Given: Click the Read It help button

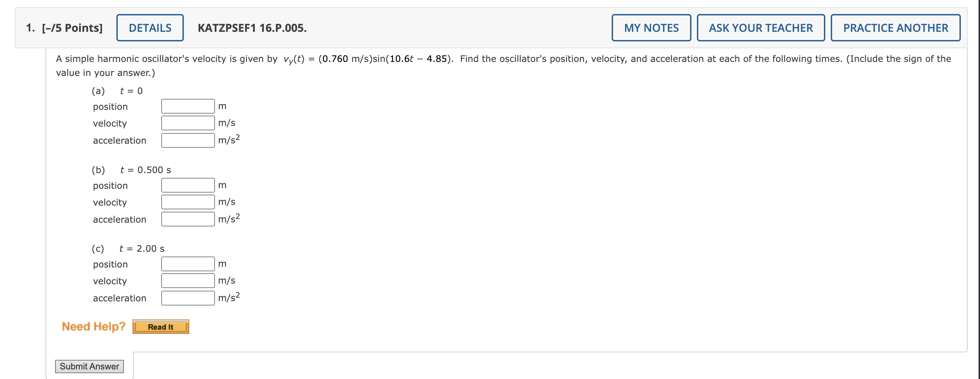Looking at the screenshot, I should point(161,326).
